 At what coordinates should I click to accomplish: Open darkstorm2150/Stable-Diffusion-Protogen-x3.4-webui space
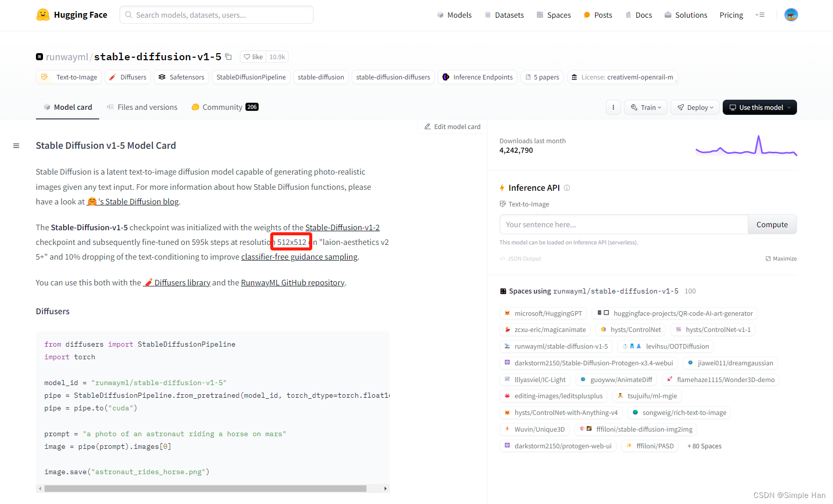click(589, 363)
